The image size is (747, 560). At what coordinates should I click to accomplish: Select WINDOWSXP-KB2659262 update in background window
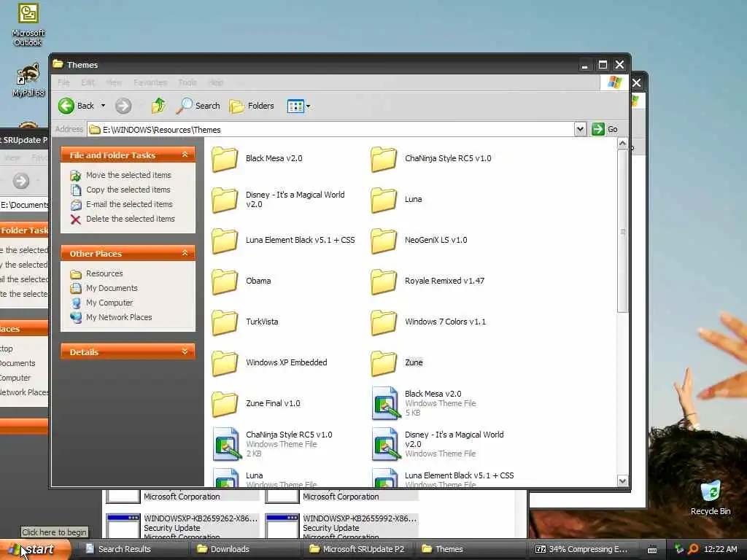182,526
